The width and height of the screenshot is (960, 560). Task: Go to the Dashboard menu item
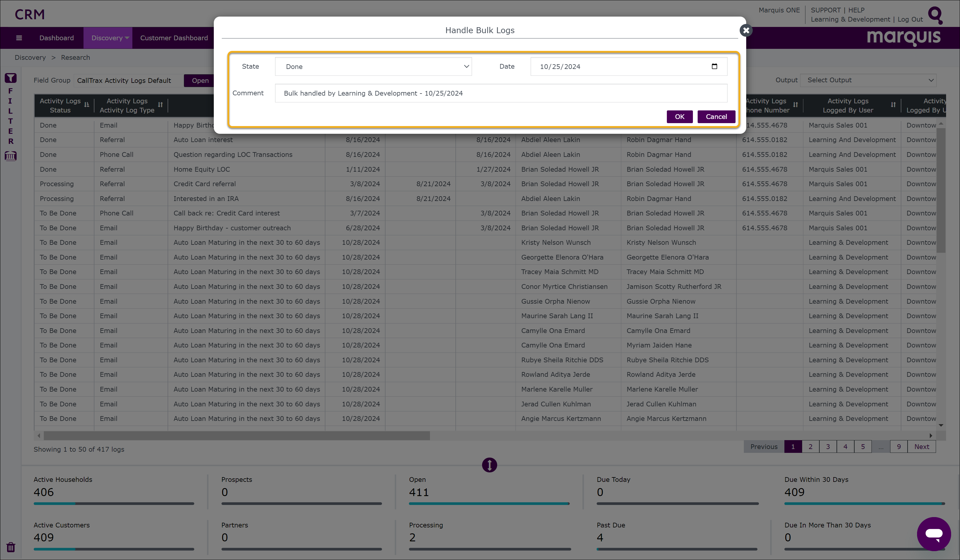(x=56, y=38)
